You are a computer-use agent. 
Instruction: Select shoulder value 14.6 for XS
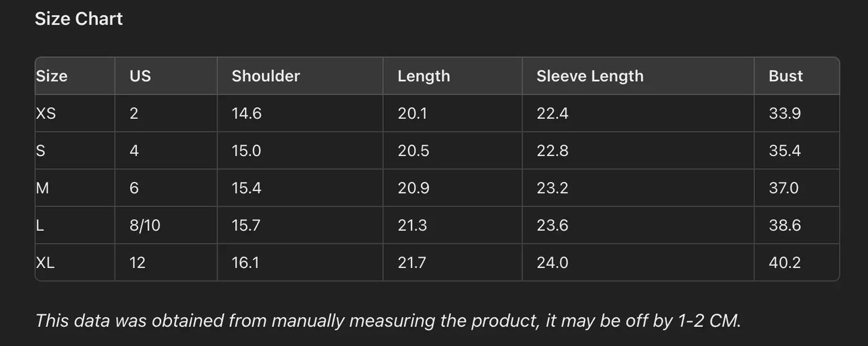tap(246, 114)
